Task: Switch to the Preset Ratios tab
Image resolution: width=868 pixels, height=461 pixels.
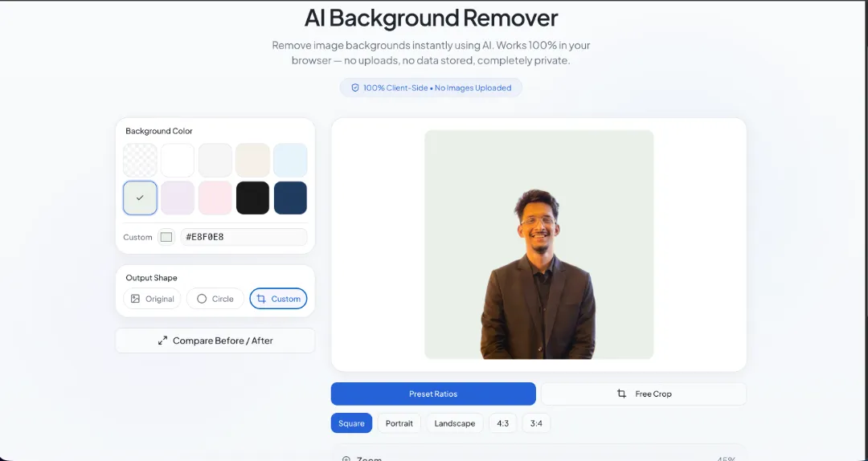Action: pos(433,394)
